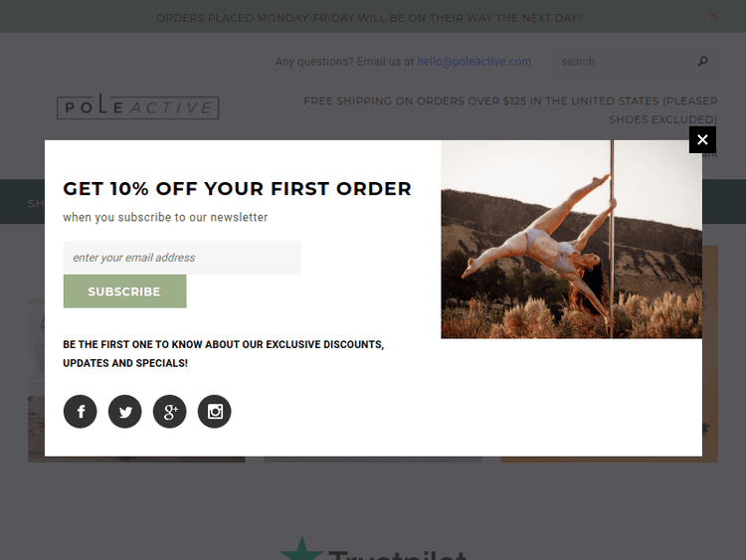Click the green Subscribe button
The image size is (746, 560).
(x=124, y=291)
